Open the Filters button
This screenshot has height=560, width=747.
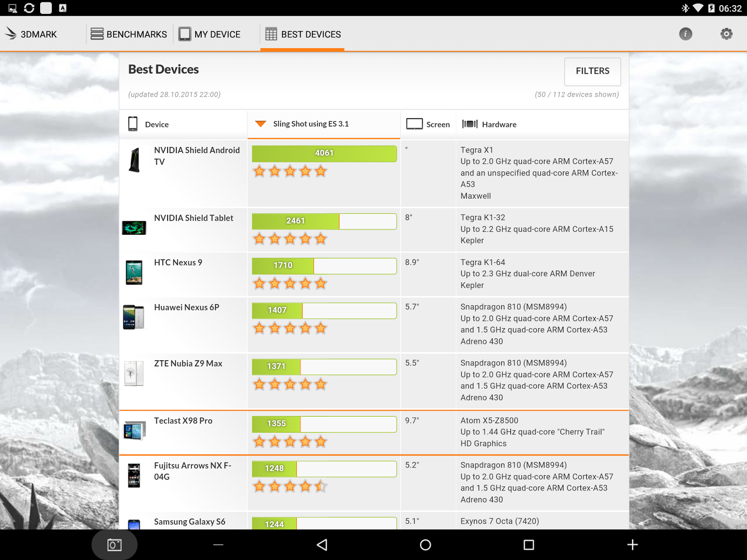(x=592, y=71)
